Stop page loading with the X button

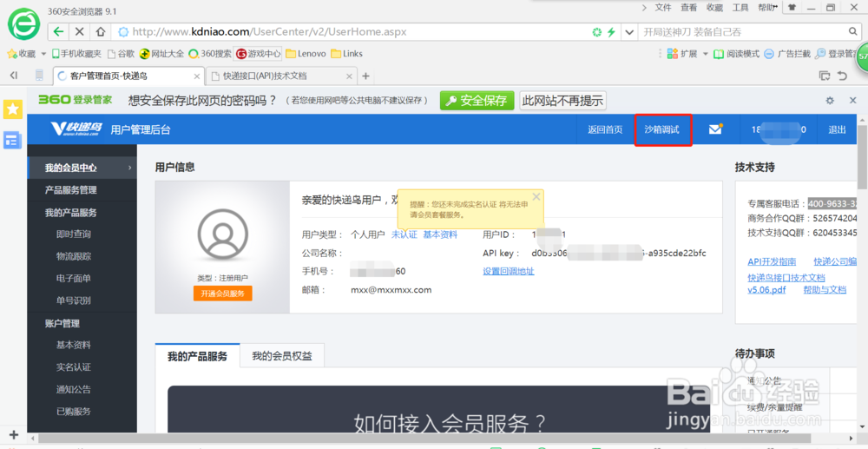79,31
